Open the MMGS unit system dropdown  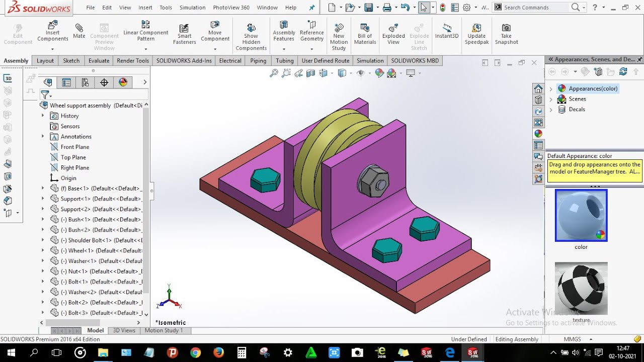click(591, 339)
